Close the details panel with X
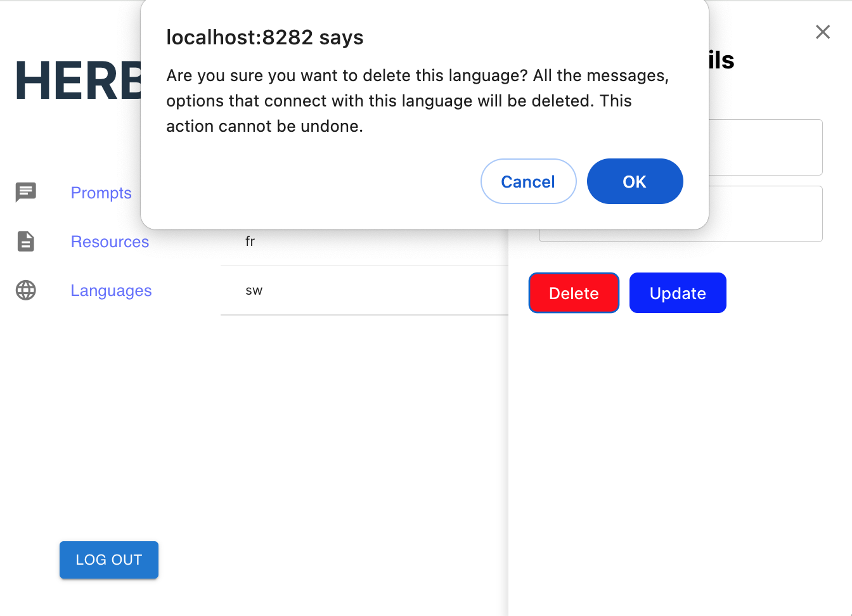 coord(822,32)
